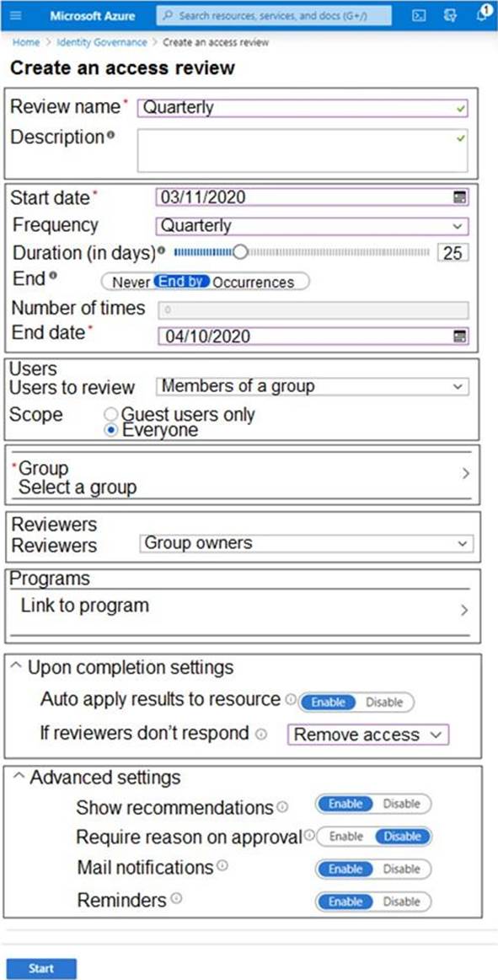Click the Description info icon
Viewport: 498px width, 980px height.
[110, 136]
